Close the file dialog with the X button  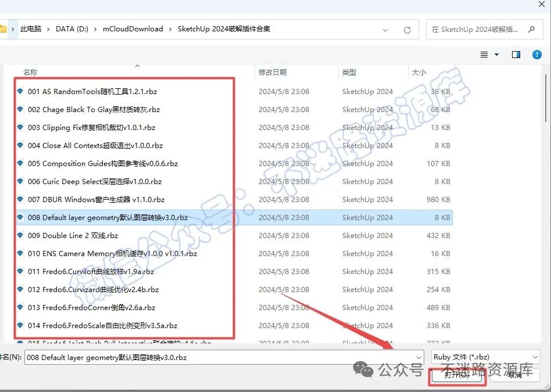pyautogui.click(x=542, y=4)
